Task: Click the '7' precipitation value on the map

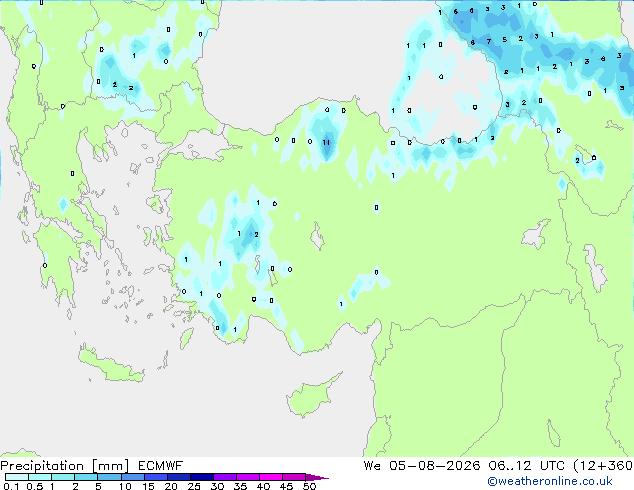Action: [x=489, y=41]
